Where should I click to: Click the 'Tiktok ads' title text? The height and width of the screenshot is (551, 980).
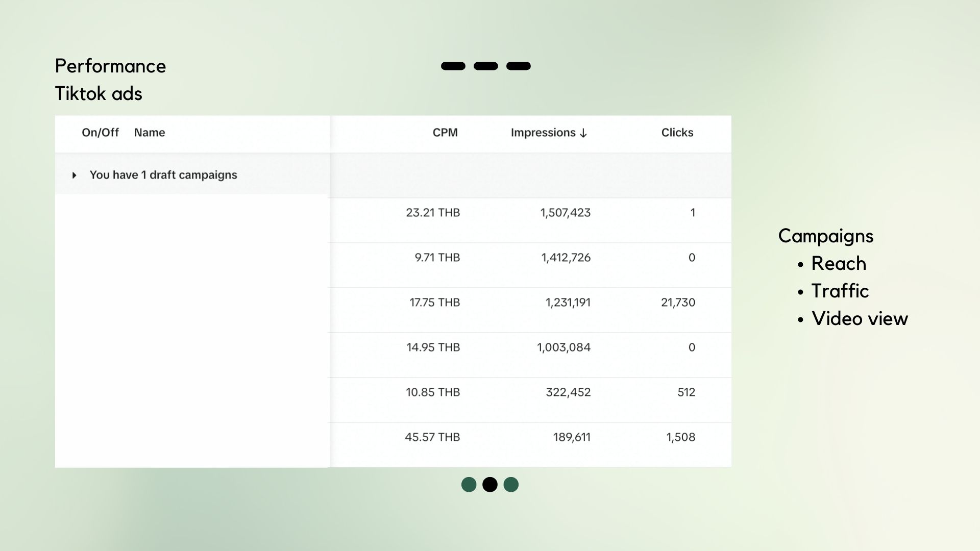(x=99, y=94)
